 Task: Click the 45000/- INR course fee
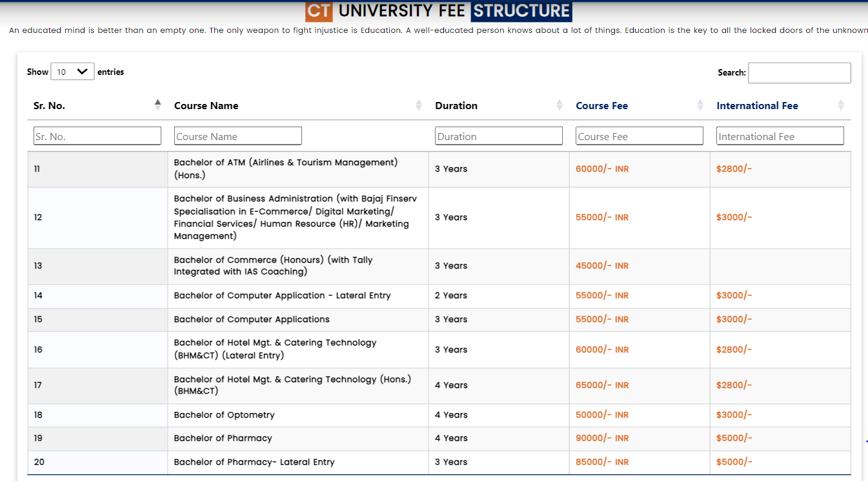tap(602, 265)
